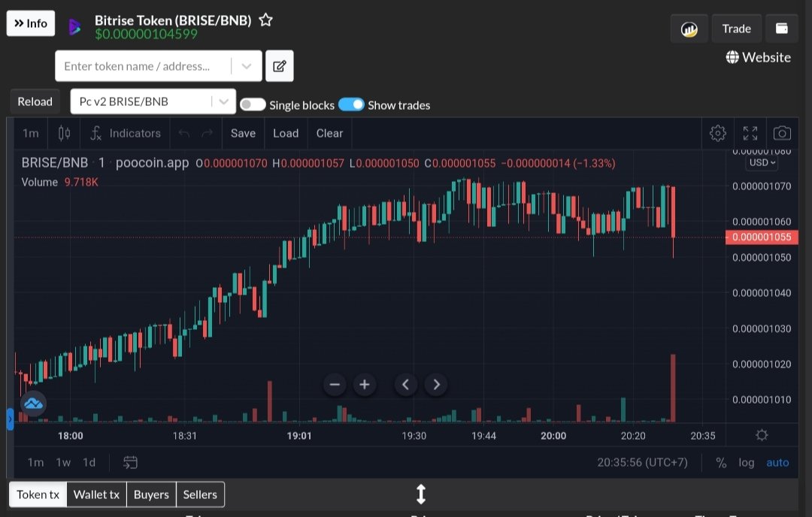Click the Bitrise token logo icon

click(74, 27)
